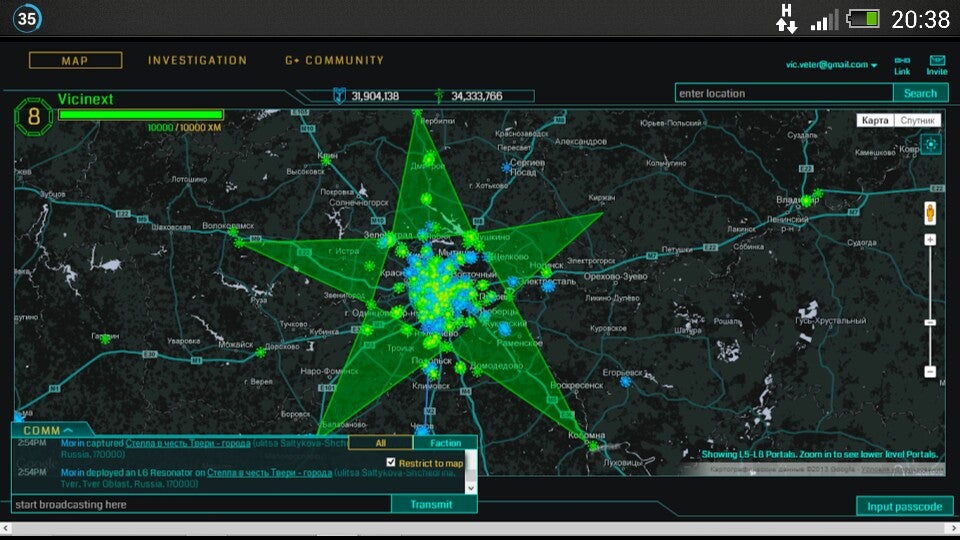This screenshot has height=540, width=960.
Task: Zoom in with the map plus button
Action: 930,240
